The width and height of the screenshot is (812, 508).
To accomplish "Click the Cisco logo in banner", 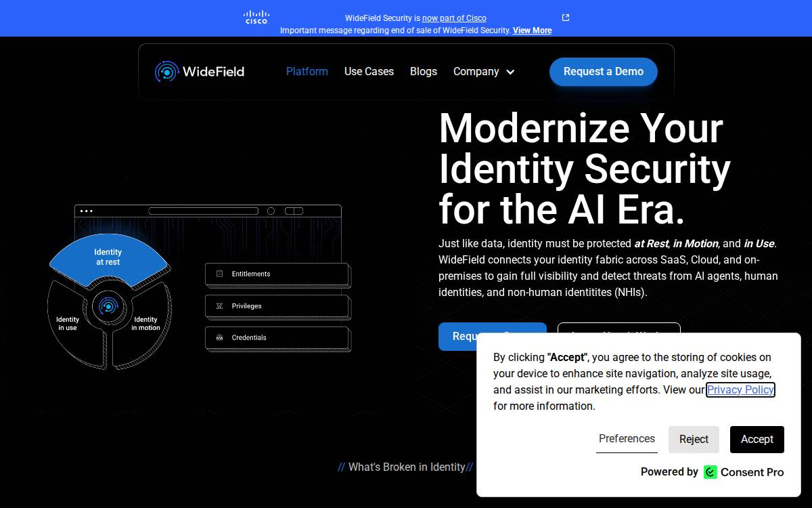I will tap(256, 17).
